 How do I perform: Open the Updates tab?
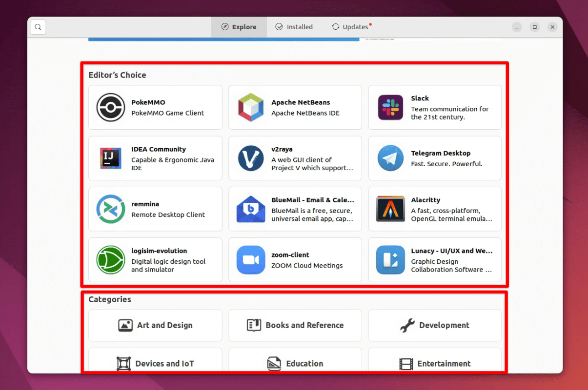(x=352, y=27)
